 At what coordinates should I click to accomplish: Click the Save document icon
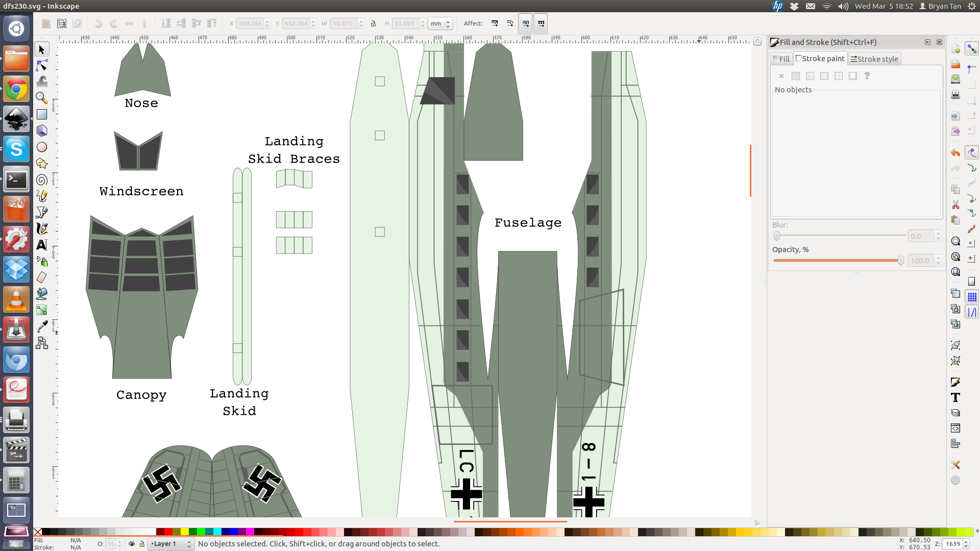click(x=955, y=79)
